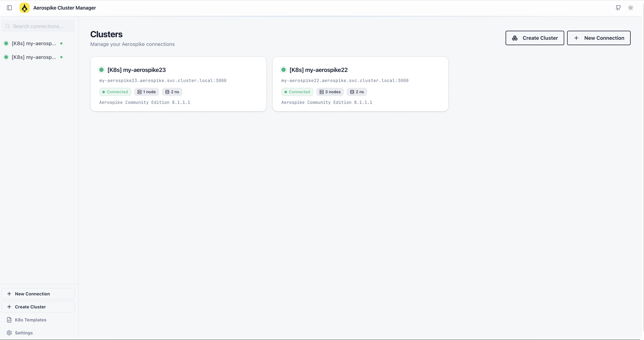The height and width of the screenshot is (340, 644).
Task: Click the my-aerospike22 cluster address text
Action: point(345,80)
